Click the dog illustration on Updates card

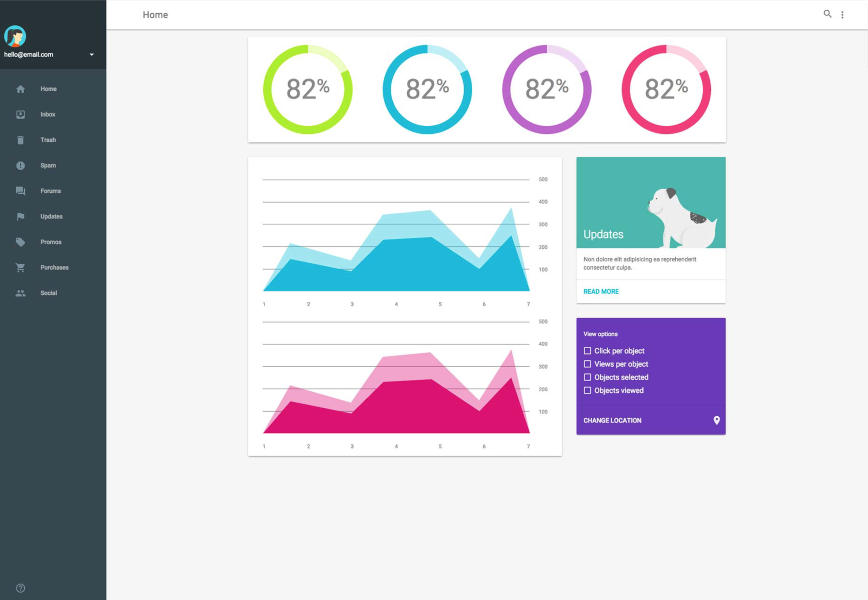point(682,218)
